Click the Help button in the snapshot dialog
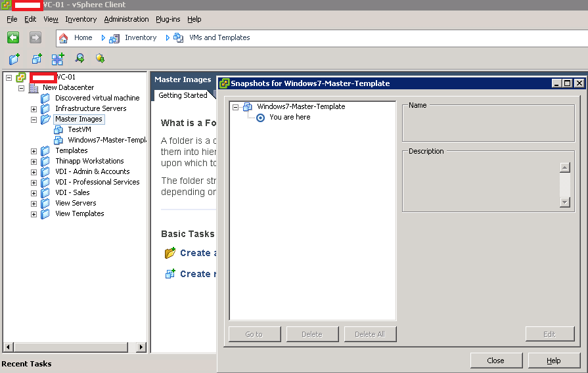Image resolution: width=588 pixels, height=373 pixels. click(x=553, y=361)
